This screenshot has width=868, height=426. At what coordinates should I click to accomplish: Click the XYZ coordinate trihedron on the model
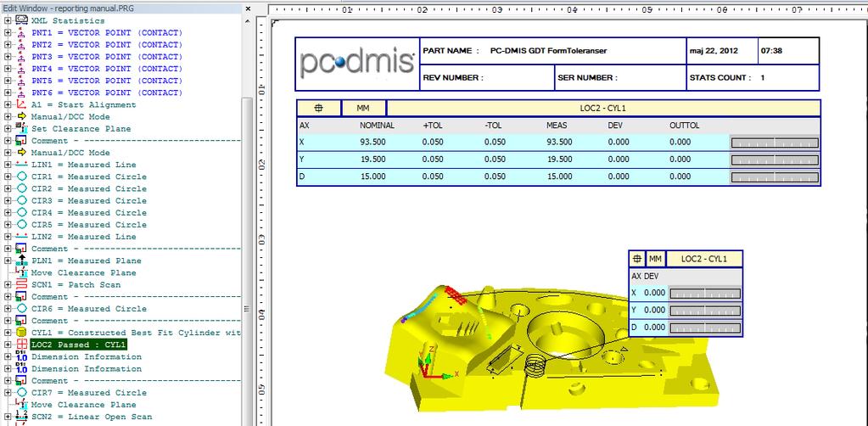[437, 362]
